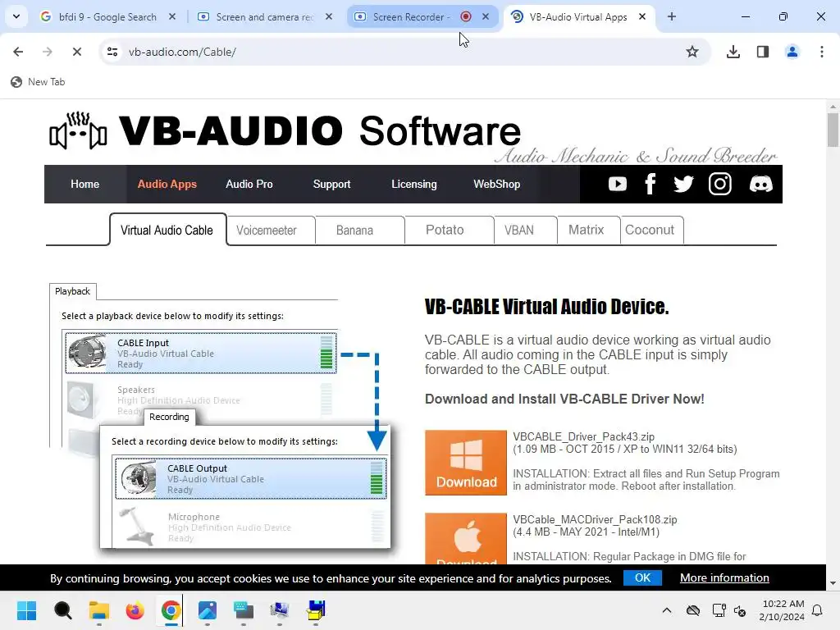Show hidden system tray icons
840x630 pixels.
(x=666, y=610)
